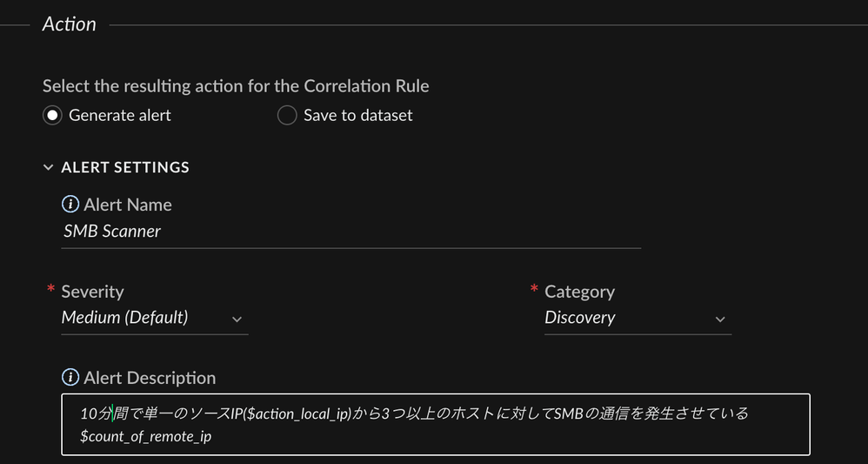The image size is (868, 464).
Task: Click the Alert Name info icon
Action: [70, 205]
